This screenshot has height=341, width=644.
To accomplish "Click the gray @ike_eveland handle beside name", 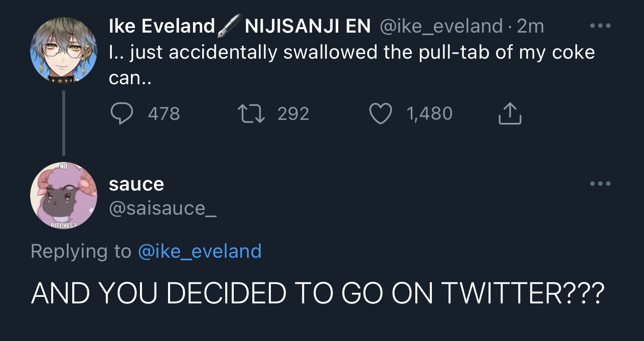I will [441, 26].
